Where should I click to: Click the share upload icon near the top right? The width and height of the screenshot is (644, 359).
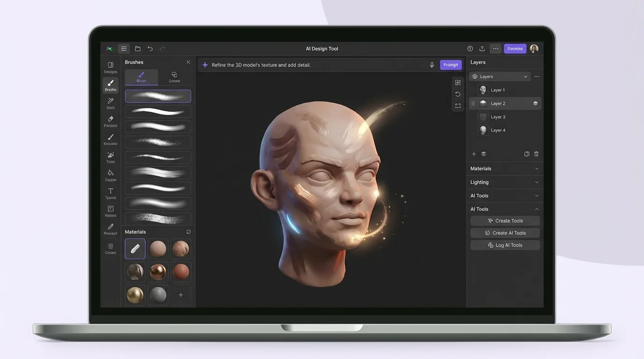(482, 48)
